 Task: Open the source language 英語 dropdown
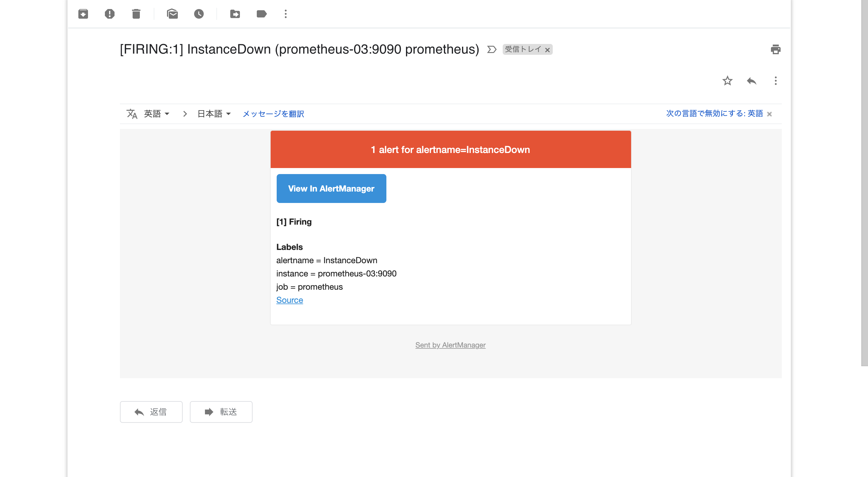(x=157, y=114)
